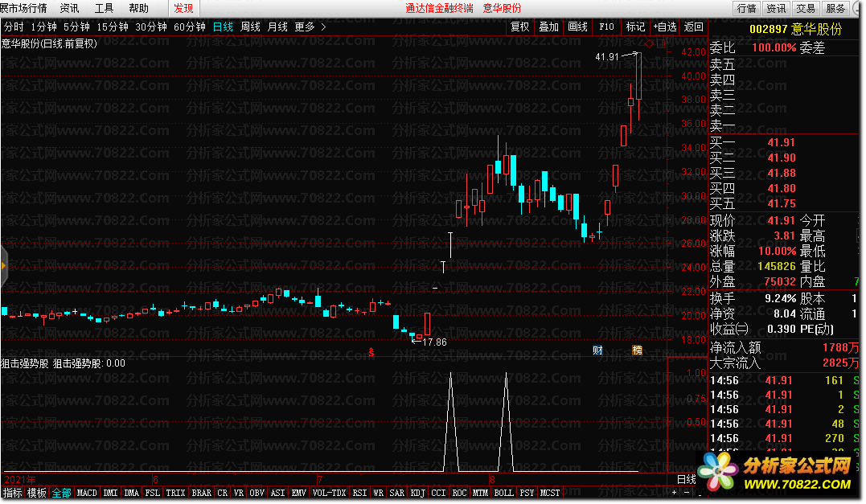866x504 pixels.
Task: Select the 月线 monthly period
Action: tap(277, 27)
